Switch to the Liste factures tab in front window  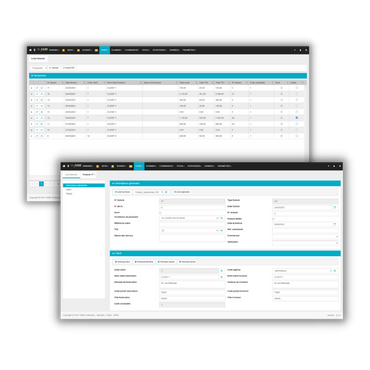pyautogui.click(x=71, y=174)
